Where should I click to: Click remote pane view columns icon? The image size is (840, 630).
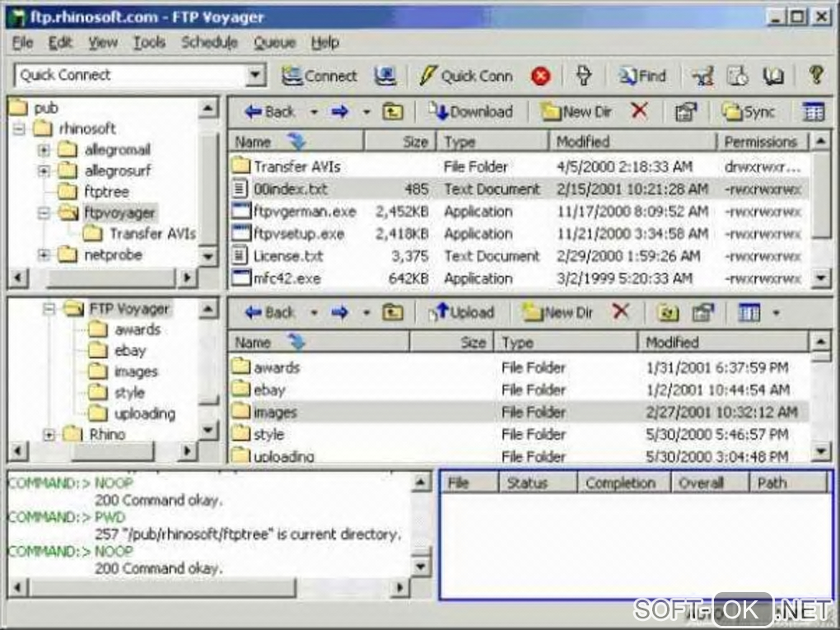813,112
